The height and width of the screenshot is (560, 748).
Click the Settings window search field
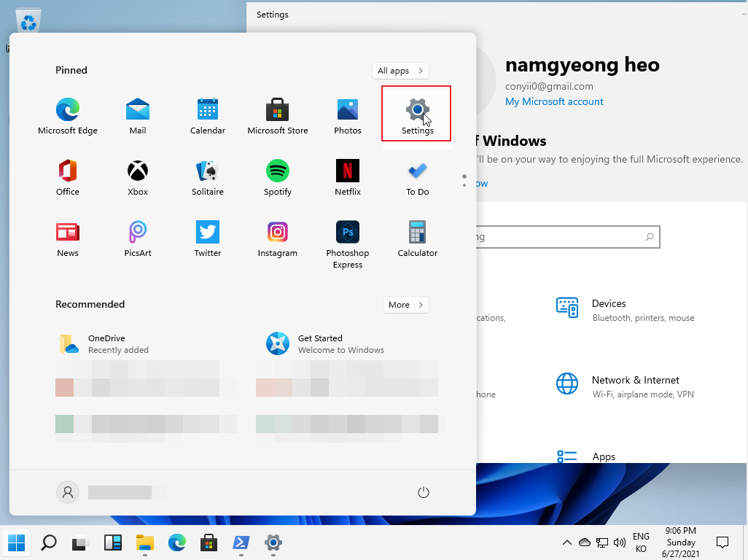coord(568,236)
